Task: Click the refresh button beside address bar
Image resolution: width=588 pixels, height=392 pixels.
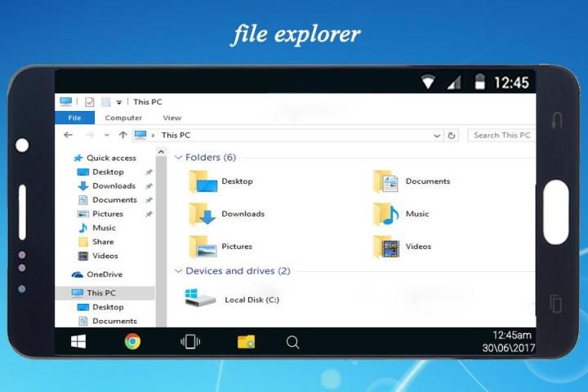Action: coord(452,136)
